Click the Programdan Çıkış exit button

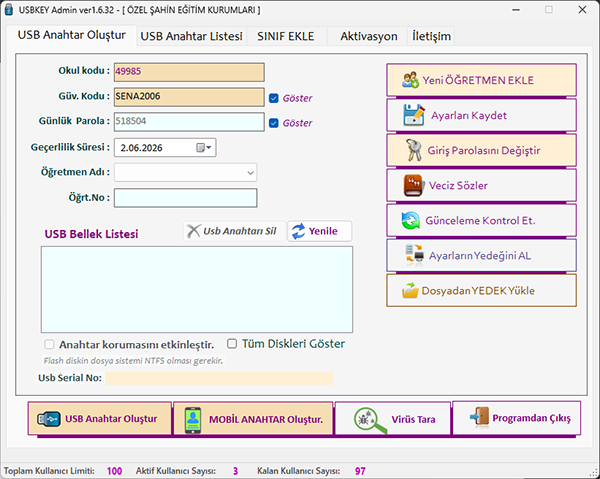514,418
